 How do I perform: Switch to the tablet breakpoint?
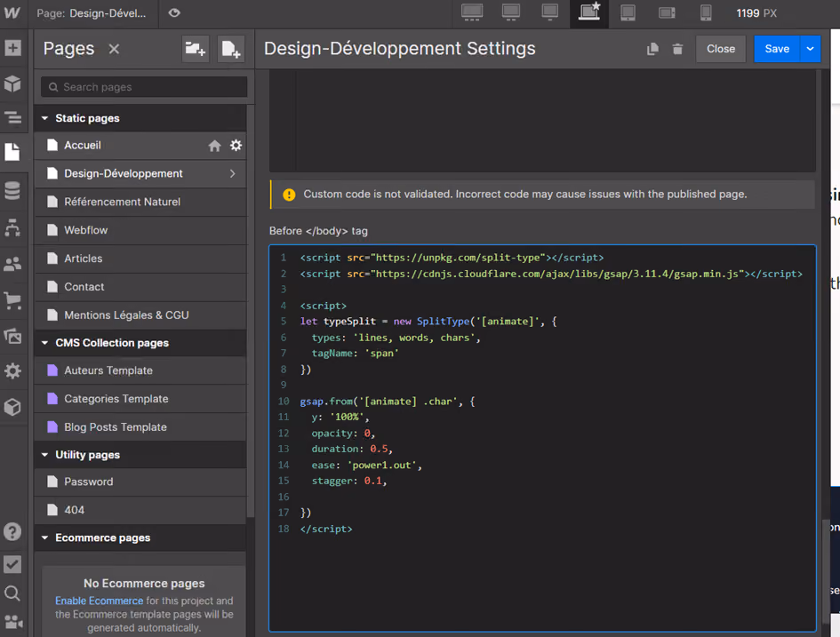click(x=628, y=12)
